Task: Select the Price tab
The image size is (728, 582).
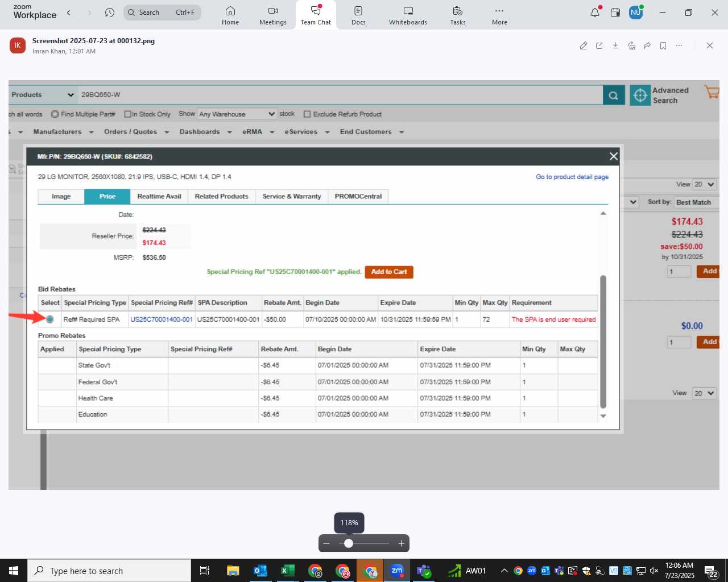Action: point(107,197)
